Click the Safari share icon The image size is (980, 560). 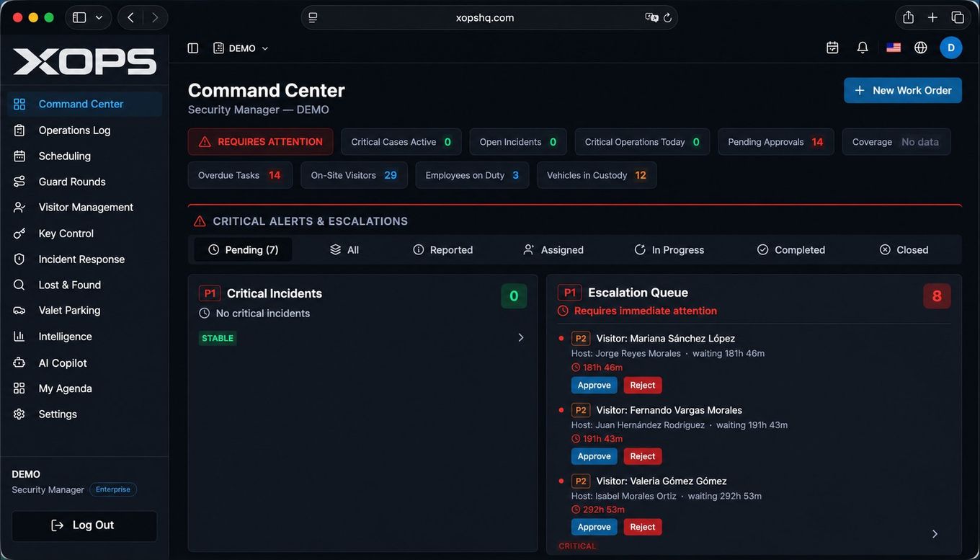[x=908, y=17]
